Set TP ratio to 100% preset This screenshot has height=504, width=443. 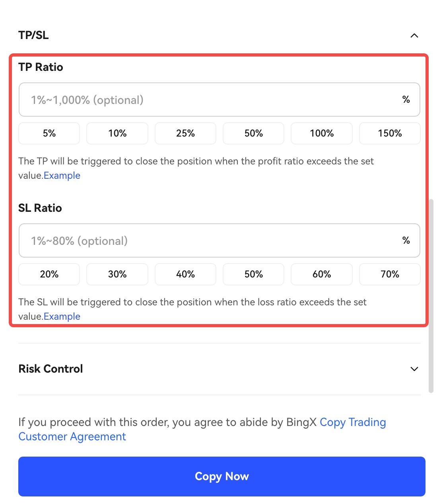click(322, 133)
